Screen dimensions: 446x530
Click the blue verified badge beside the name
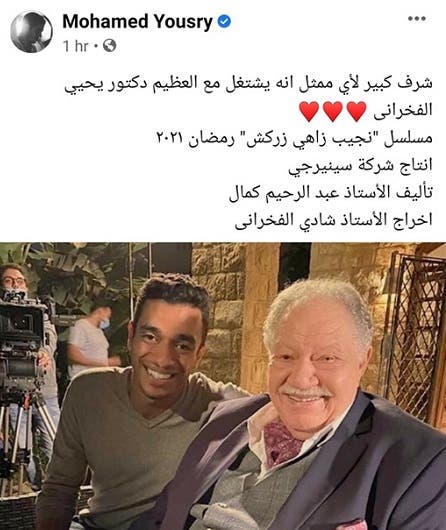coord(224,22)
